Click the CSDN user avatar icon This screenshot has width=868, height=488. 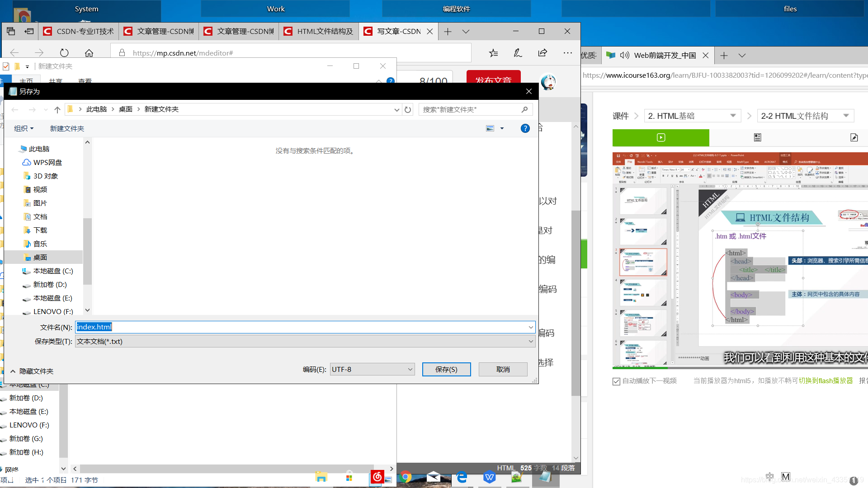click(548, 82)
